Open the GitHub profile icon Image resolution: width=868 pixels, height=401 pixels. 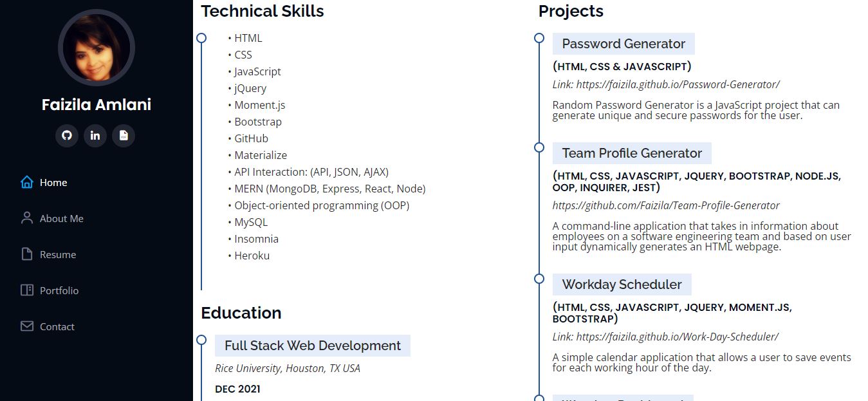coord(66,136)
